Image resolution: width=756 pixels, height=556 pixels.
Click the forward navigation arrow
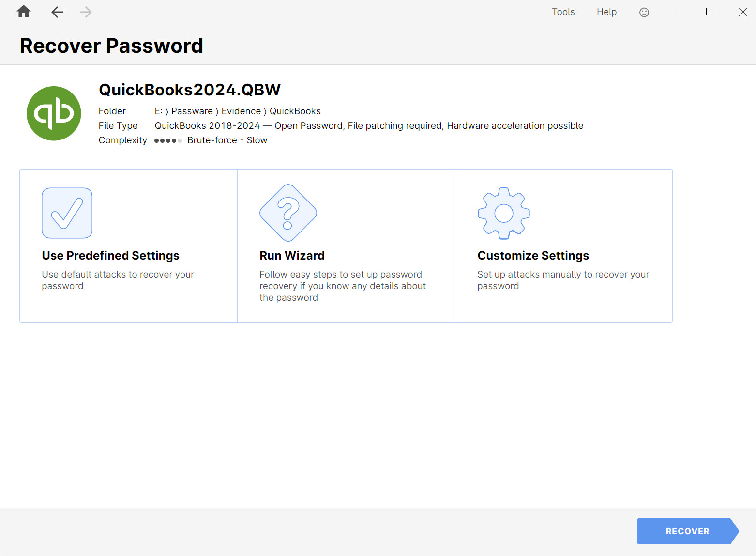pyautogui.click(x=86, y=12)
